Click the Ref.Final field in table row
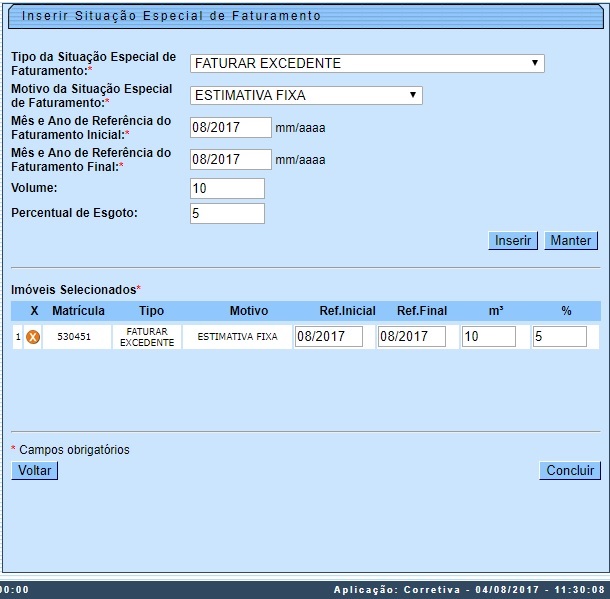The height and width of the screenshot is (599, 610). tap(412, 337)
